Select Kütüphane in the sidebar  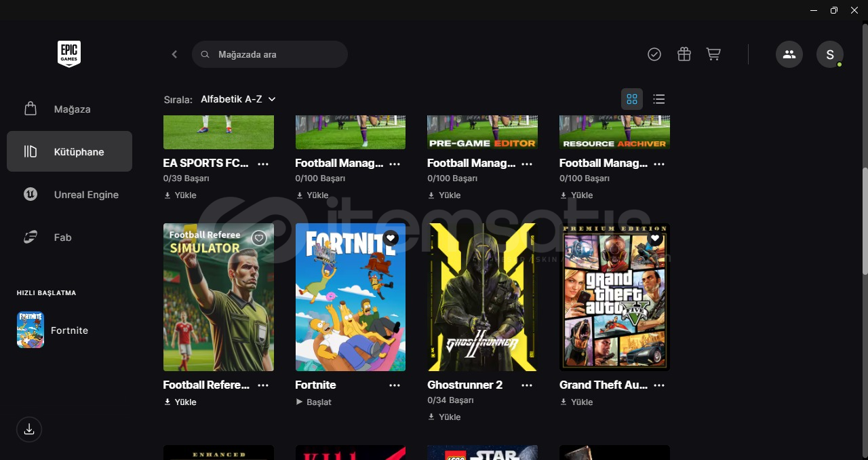(69, 151)
